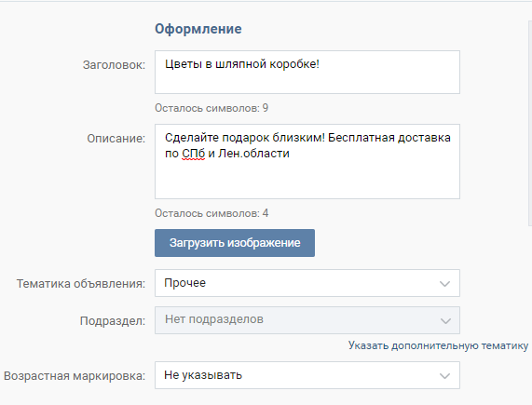The width and height of the screenshot is (532, 405).
Task: Open the Подраздел dropdown showing Нет подразделов
Action: (307, 320)
